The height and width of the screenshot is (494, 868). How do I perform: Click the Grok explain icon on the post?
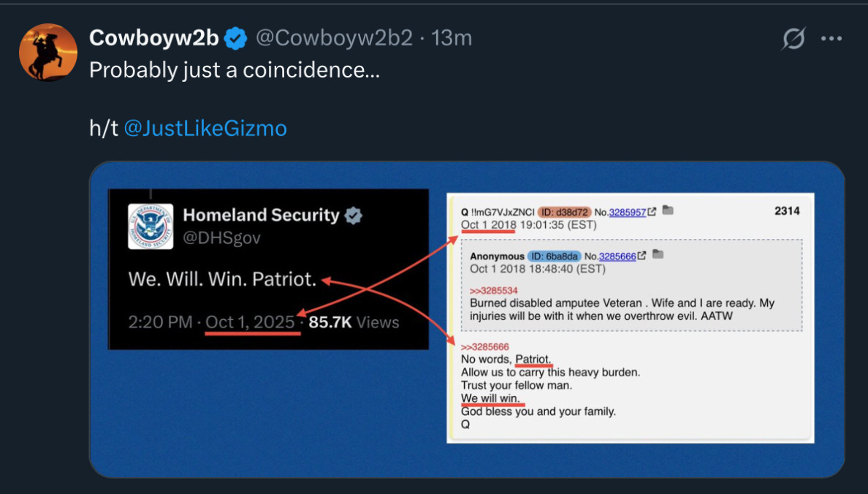coord(793,39)
